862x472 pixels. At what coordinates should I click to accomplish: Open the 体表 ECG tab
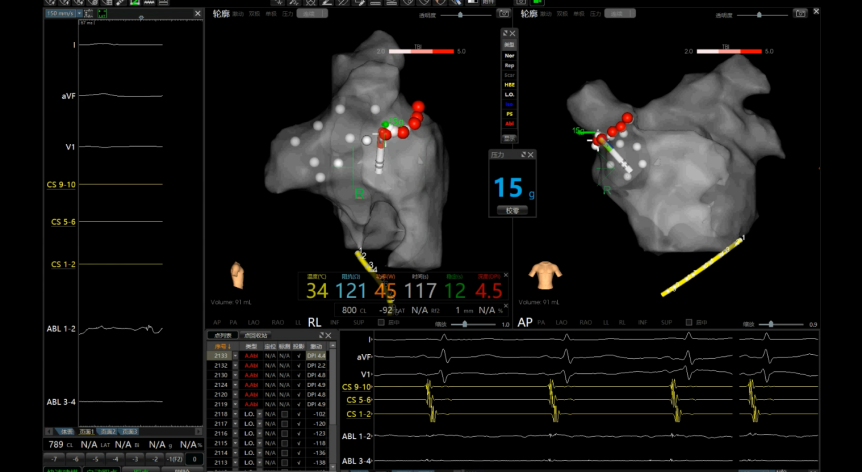tap(66, 432)
